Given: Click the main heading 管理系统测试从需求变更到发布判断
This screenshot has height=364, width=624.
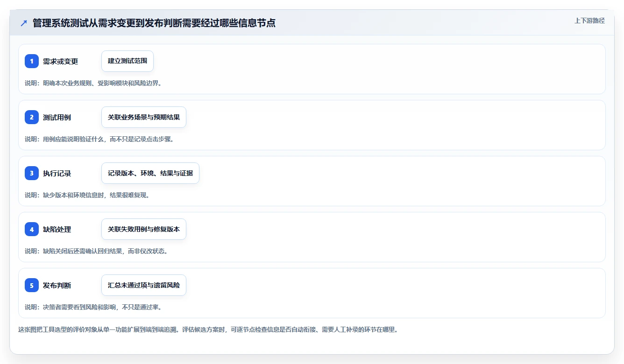Looking at the screenshot, I should click(x=154, y=23).
